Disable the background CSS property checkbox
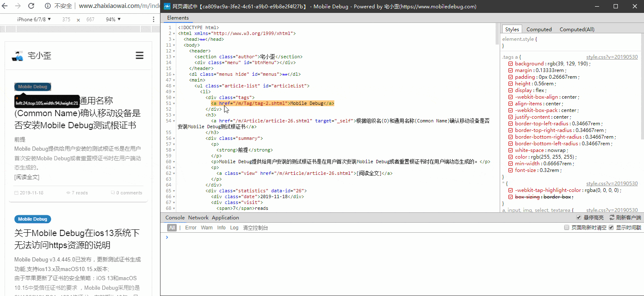Screen dimensions: 644x296 [x=511, y=64]
